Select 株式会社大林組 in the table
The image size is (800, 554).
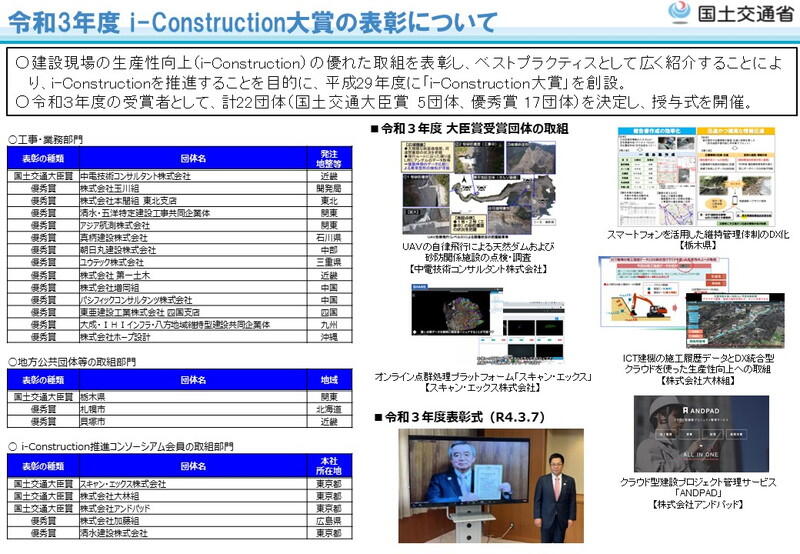(x=193, y=496)
